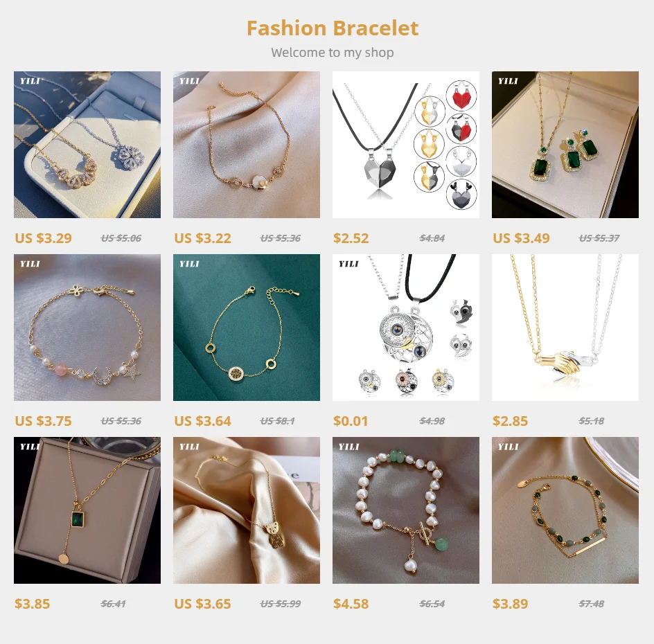The width and height of the screenshot is (654, 644).
Task: View the holding hands couple necklace
Action: [565, 328]
